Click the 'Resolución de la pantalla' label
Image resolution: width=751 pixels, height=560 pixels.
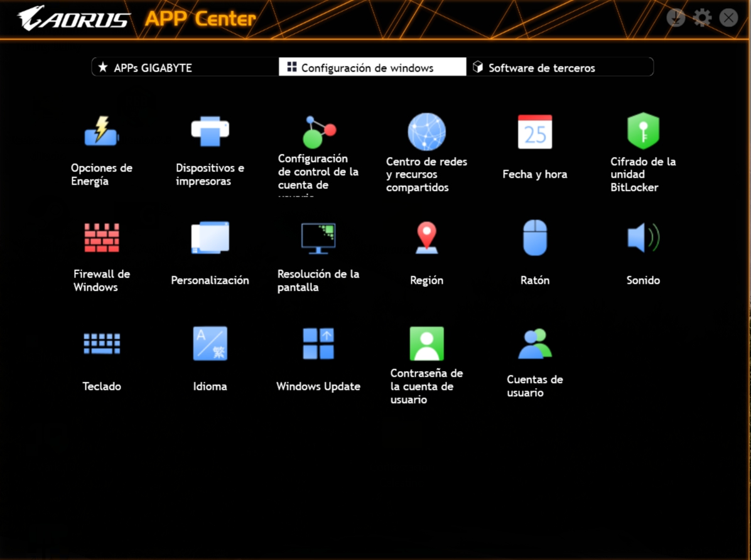[x=318, y=280]
